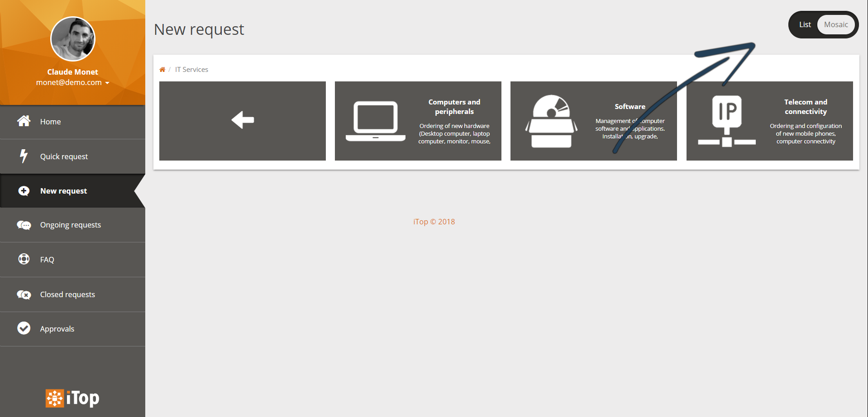Image resolution: width=868 pixels, height=417 pixels.
Task: Switch to Mosaic view
Action: pyautogui.click(x=836, y=24)
